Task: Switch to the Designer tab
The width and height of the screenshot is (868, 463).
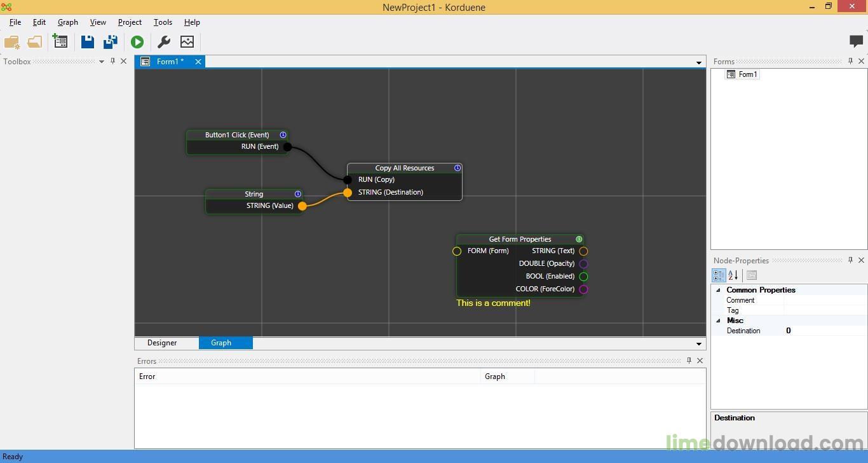Action: pos(162,343)
